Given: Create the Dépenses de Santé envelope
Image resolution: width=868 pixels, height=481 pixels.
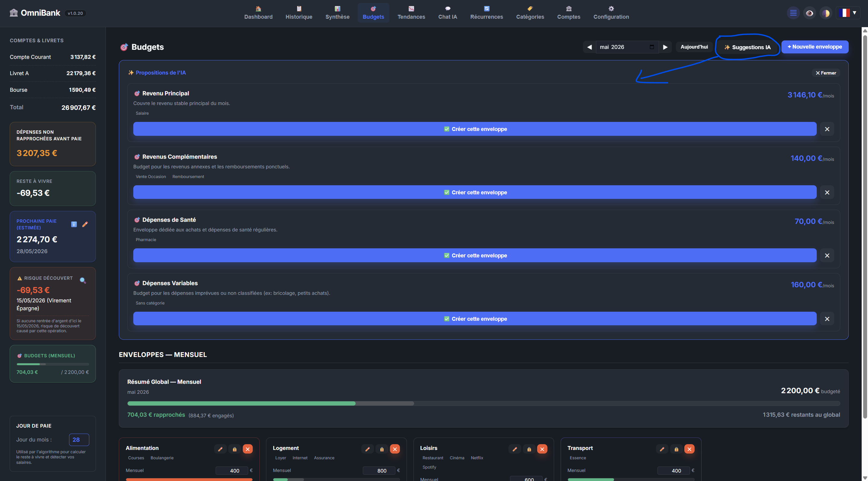Looking at the screenshot, I should pyautogui.click(x=475, y=255).
